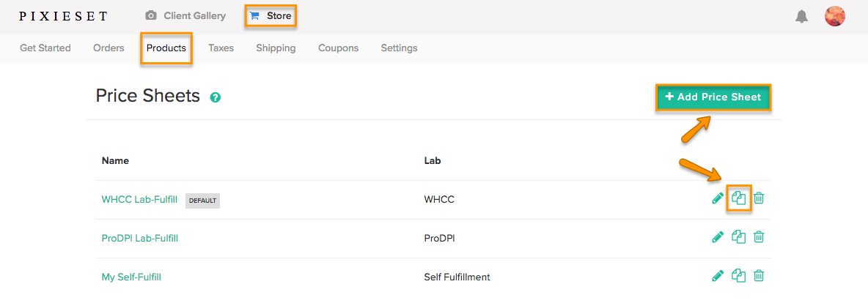The height and width of the screenshot is (306, 868).
Task: Edit the My Self-Fulfill price sheet
Action: [718, 275]
